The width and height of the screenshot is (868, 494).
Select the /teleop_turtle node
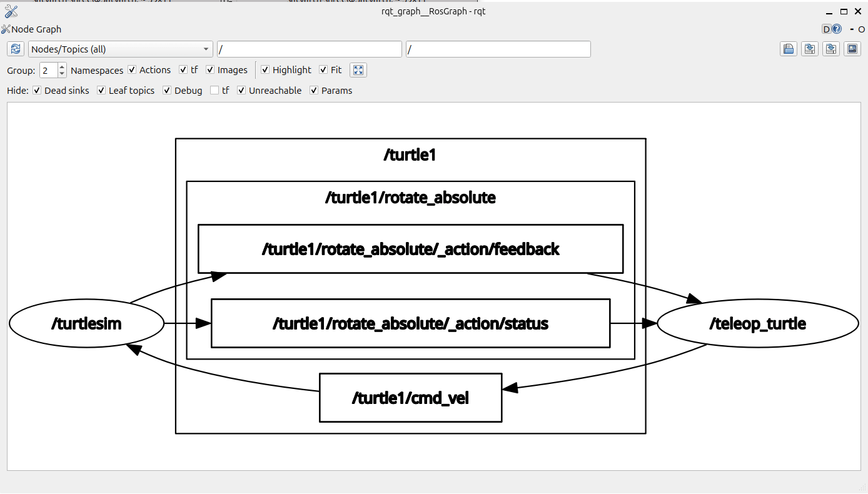pos(758,324)
